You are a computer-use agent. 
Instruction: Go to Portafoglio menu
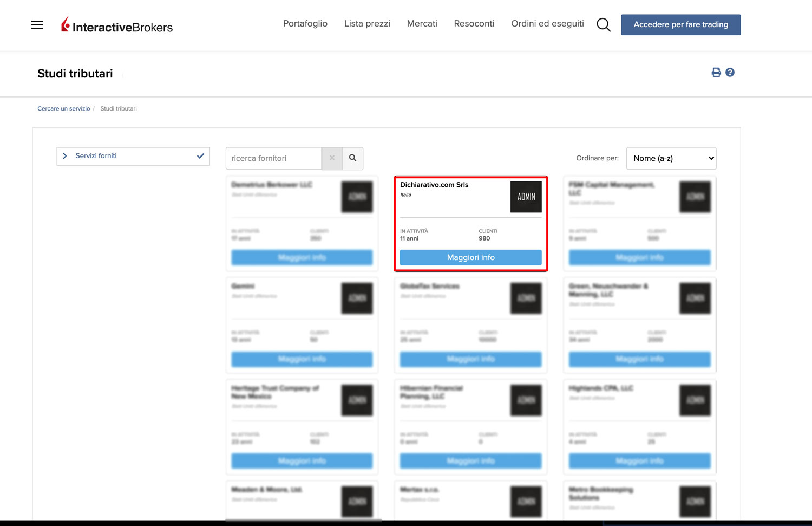(x=305, y=24)
